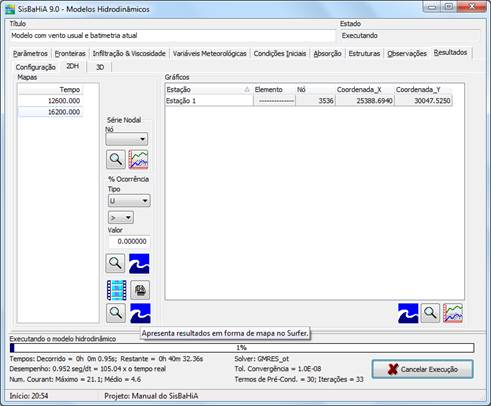Switch to the Estruturas tab
This screenshot has height=406, width=491.
click(364, 53)
